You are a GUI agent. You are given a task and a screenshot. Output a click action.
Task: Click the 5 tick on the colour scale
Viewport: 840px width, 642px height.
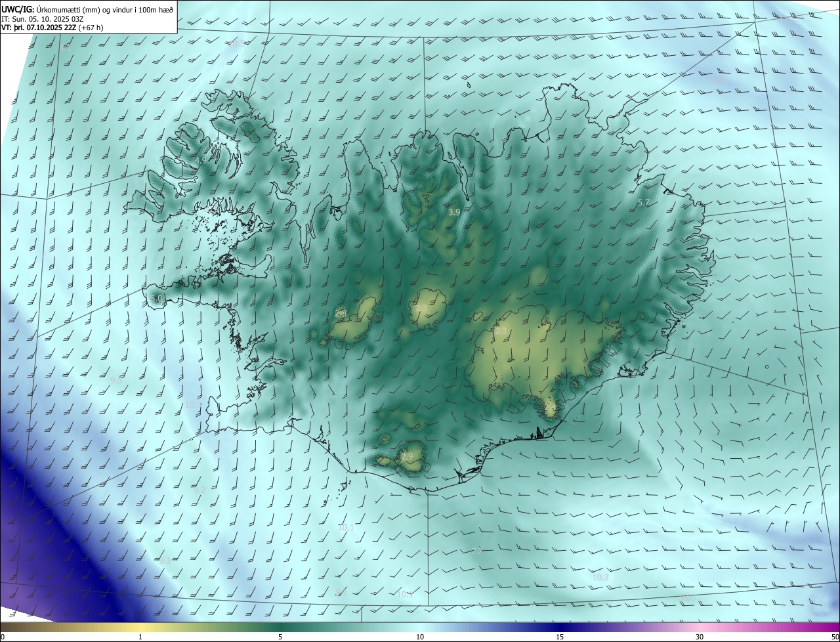280,637
